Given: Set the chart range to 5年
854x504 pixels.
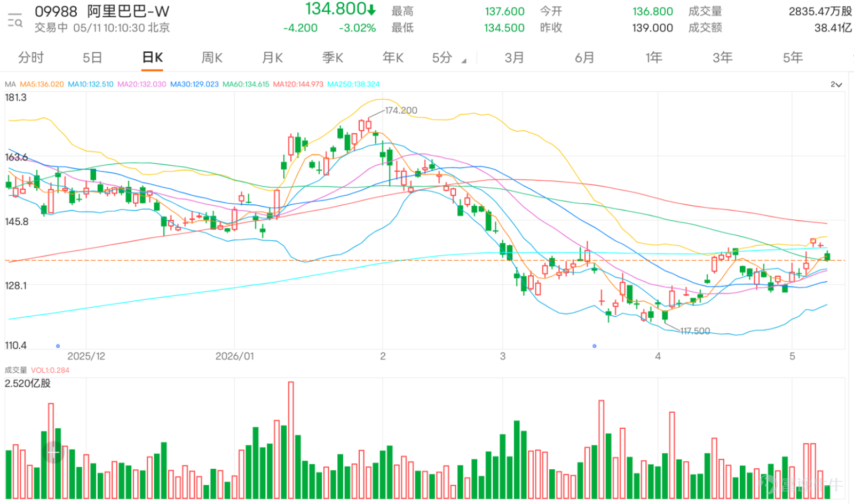Looking at the screenshot, I should click(x=793, y=58).
